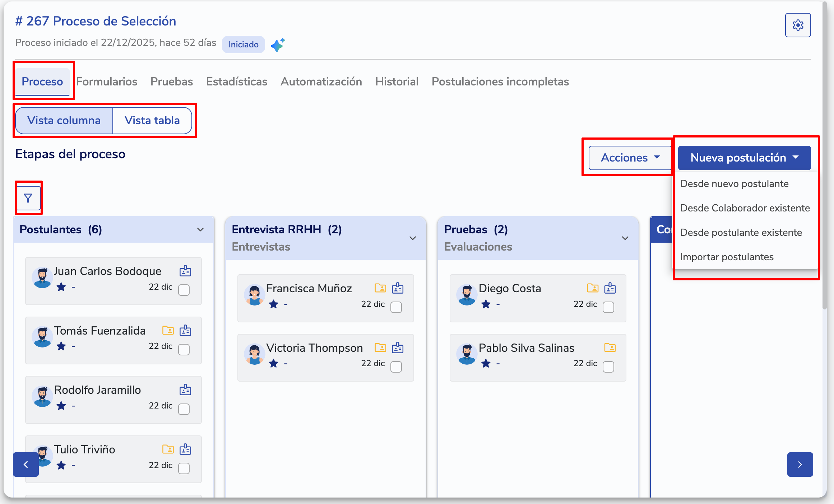The width and height of the screenshot is (834, 504).
Task: Open Juan Carlos Bodoque's ID badge icon
Action: click(185, 271)
